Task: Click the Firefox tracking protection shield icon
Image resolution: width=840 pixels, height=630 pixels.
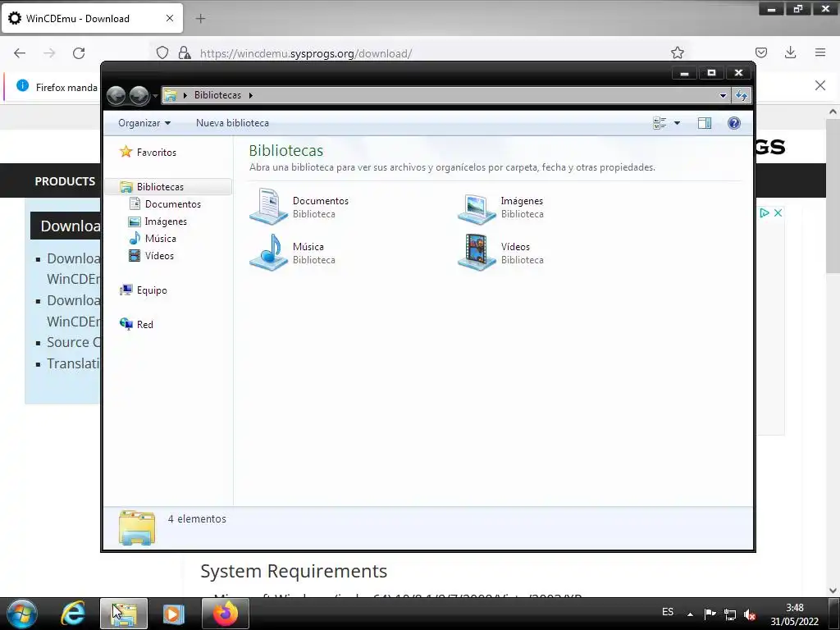Action: point(162,52)
